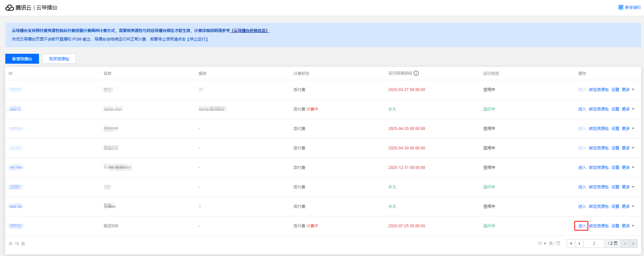Expand 更多 dropdown in 测试009 row
This screenshot has width=644, height=256.
[x=628, y=226]
